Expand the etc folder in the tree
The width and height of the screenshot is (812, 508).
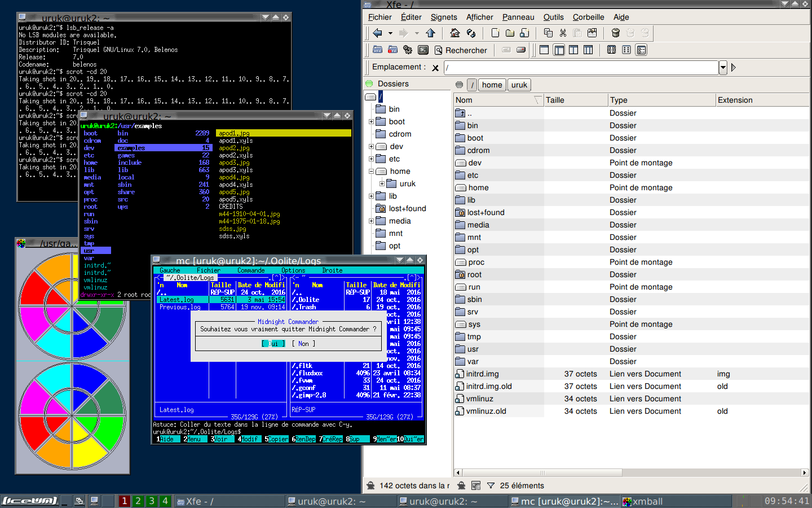click(x=371, y=159)
